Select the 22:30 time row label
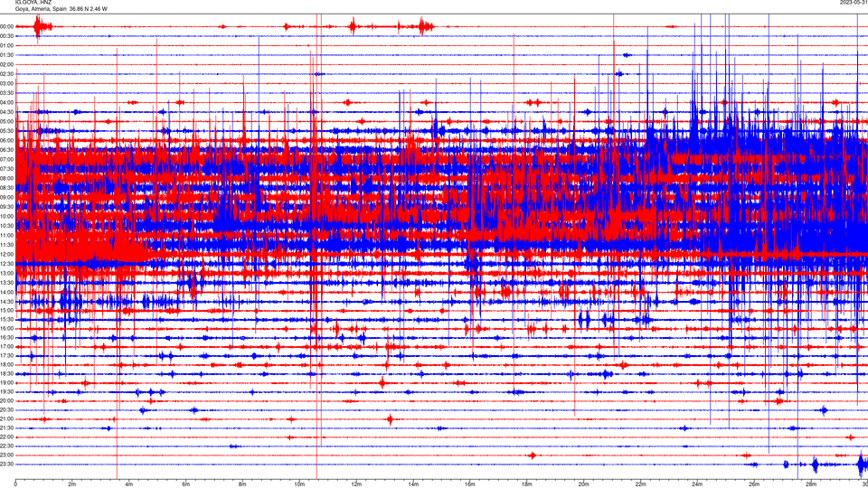 point(6,446)
